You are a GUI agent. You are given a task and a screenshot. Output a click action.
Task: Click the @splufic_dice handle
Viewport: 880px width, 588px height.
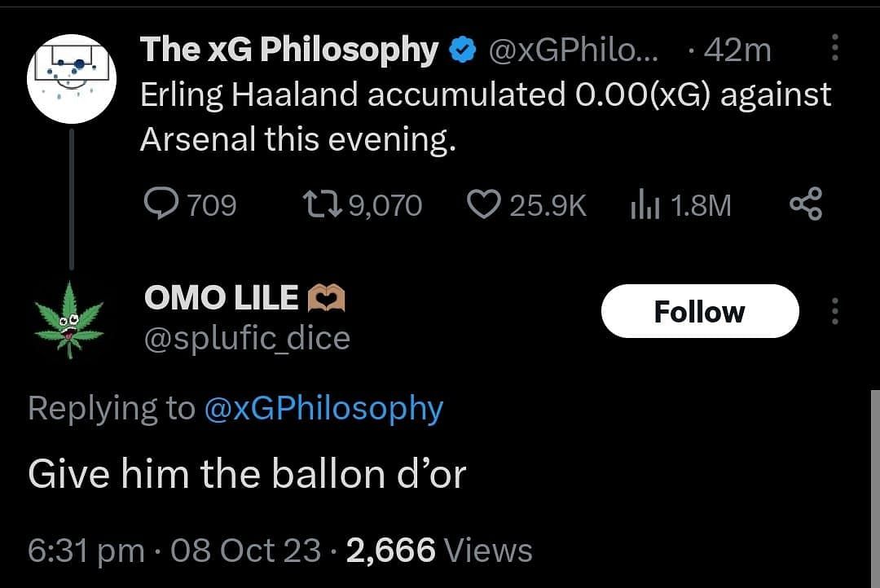[248, 338]
